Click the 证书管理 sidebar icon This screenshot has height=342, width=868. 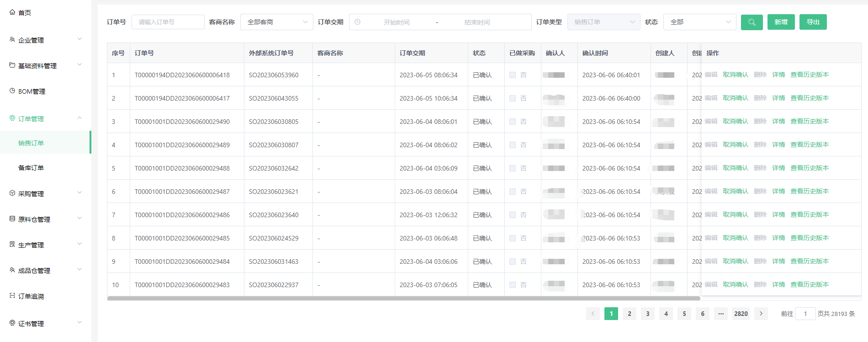click(12, 323)
